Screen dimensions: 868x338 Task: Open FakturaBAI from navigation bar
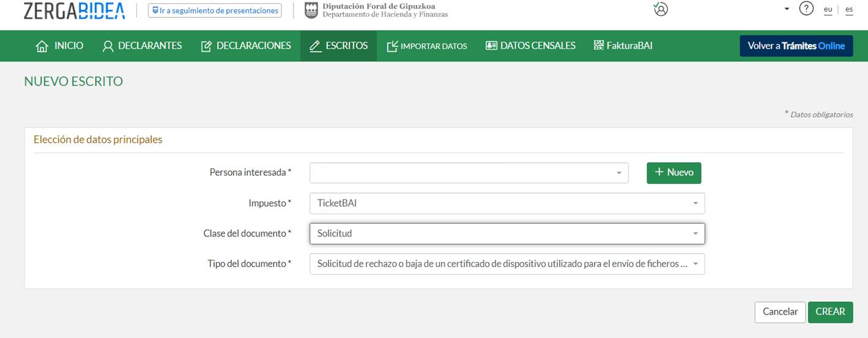pos(623,46)
